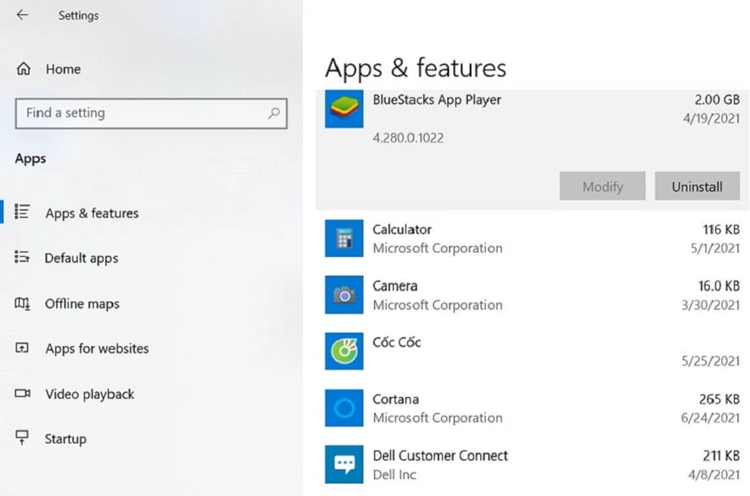Click the Cortana app icon
This screenshot has width=750, height=496.
(344, 408)
